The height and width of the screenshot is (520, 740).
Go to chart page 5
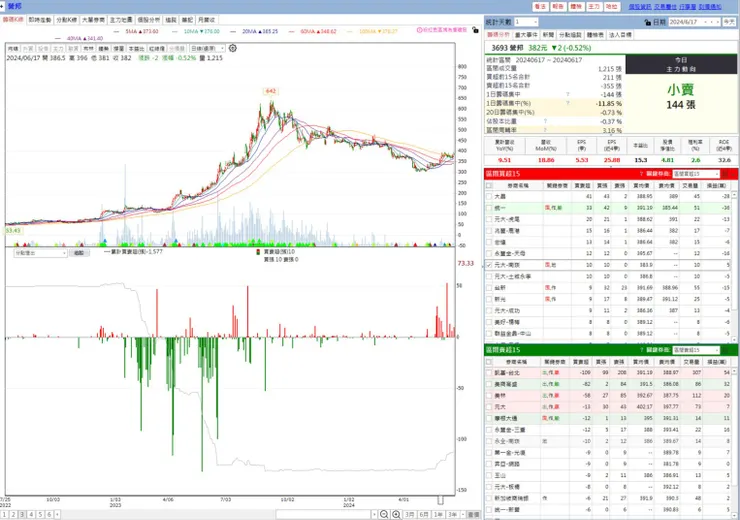40,514
